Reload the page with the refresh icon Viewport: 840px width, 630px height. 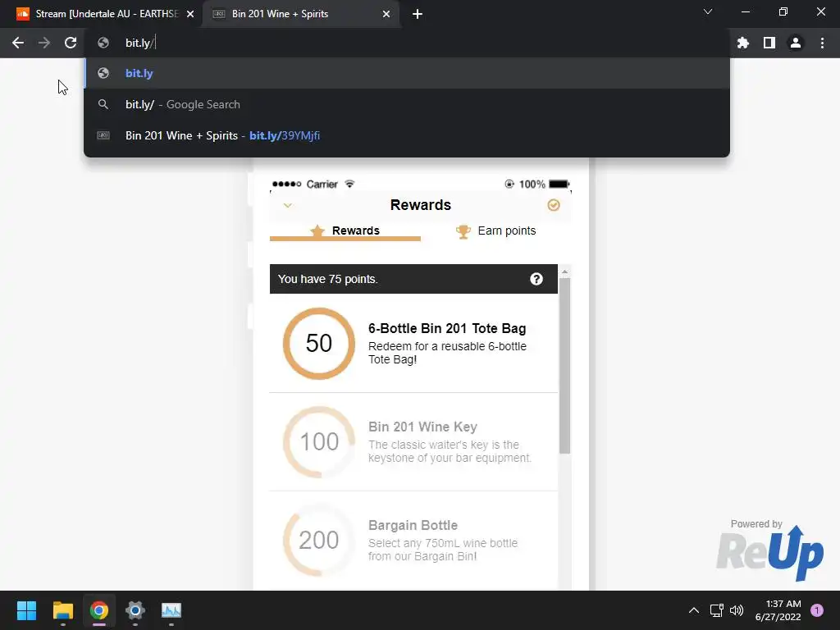(71, 43)
